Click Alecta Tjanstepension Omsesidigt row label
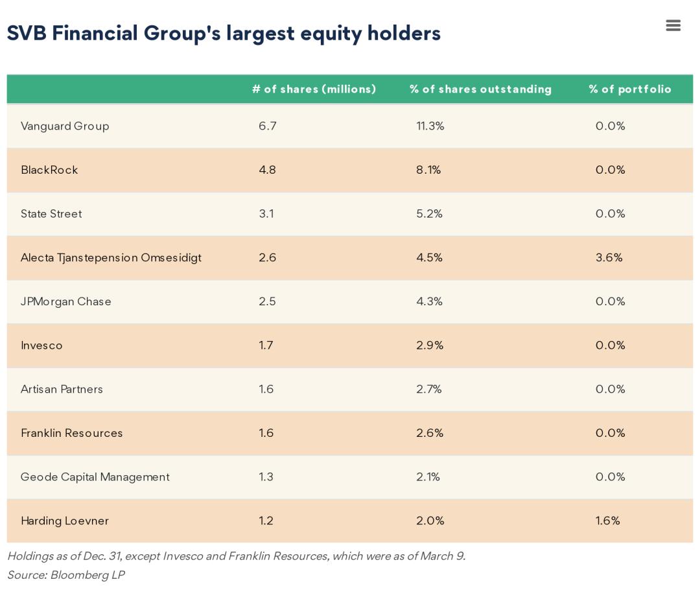This screenshot has width=700, height=608. tap(111, 258)
